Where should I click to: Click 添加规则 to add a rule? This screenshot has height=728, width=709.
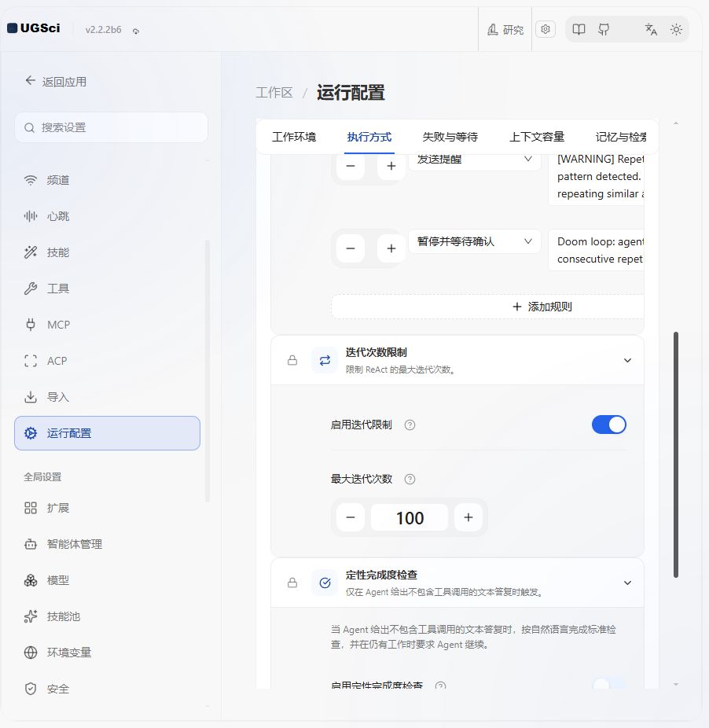click(487, 307)
